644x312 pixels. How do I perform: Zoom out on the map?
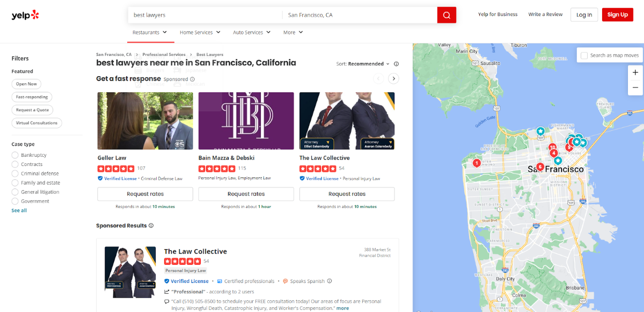(635, 87)
